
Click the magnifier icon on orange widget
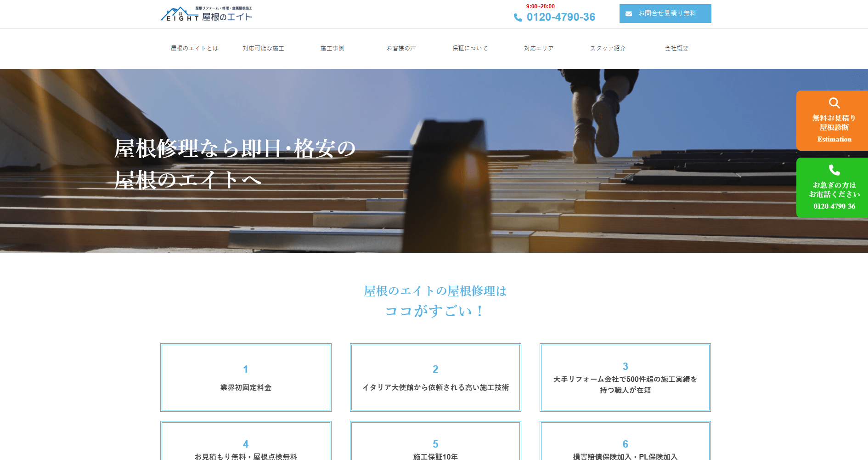coord(834,103)
